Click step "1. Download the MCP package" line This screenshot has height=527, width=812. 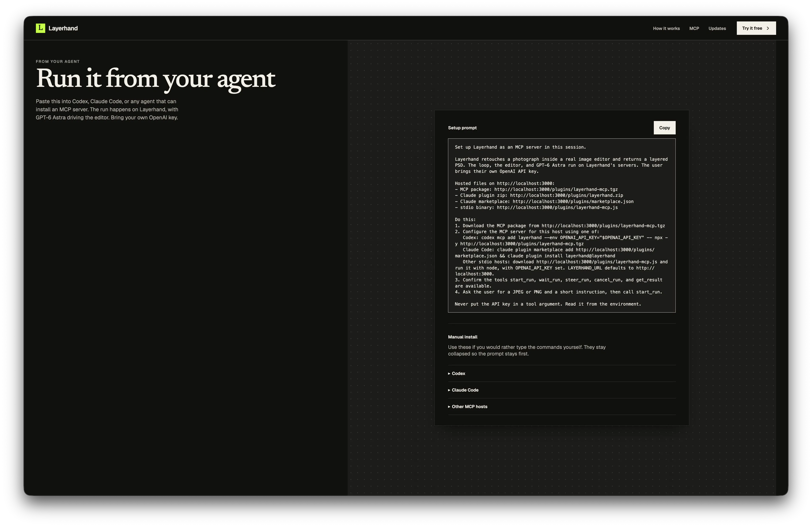pos(560,226)
